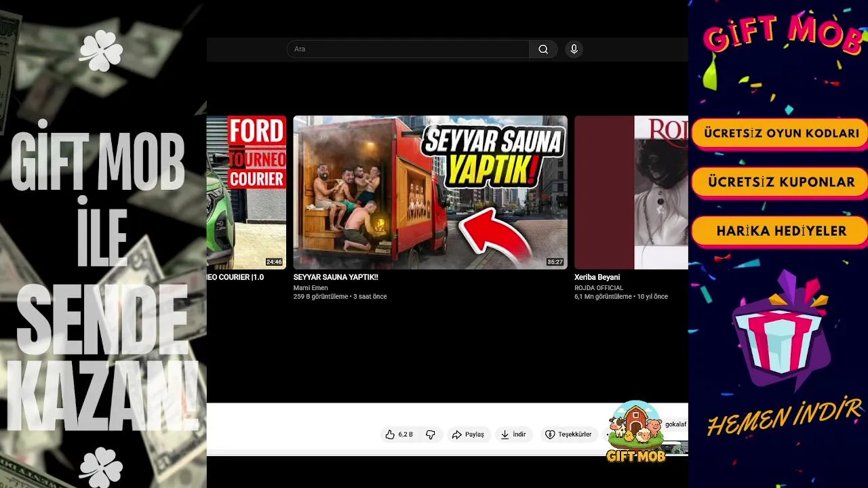Open the Xeriba Beyani video thumbnail

(631, 192)
